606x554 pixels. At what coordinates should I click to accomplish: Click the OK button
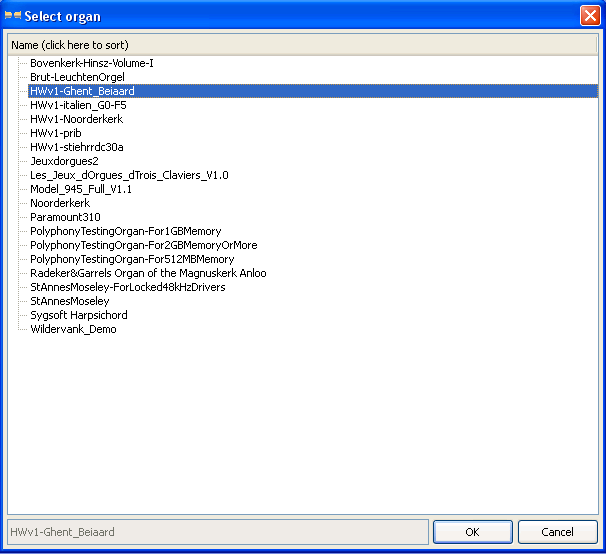[x=473, y=532]
